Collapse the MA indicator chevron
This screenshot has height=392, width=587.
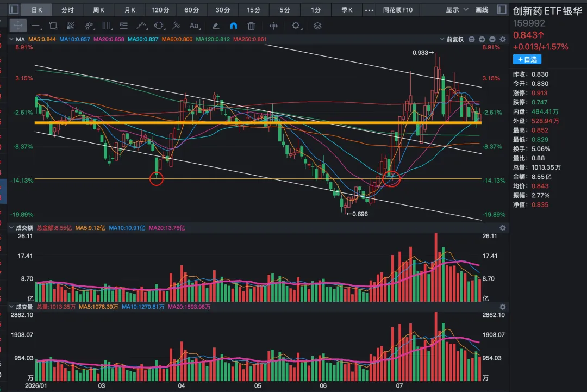(11, 39)
